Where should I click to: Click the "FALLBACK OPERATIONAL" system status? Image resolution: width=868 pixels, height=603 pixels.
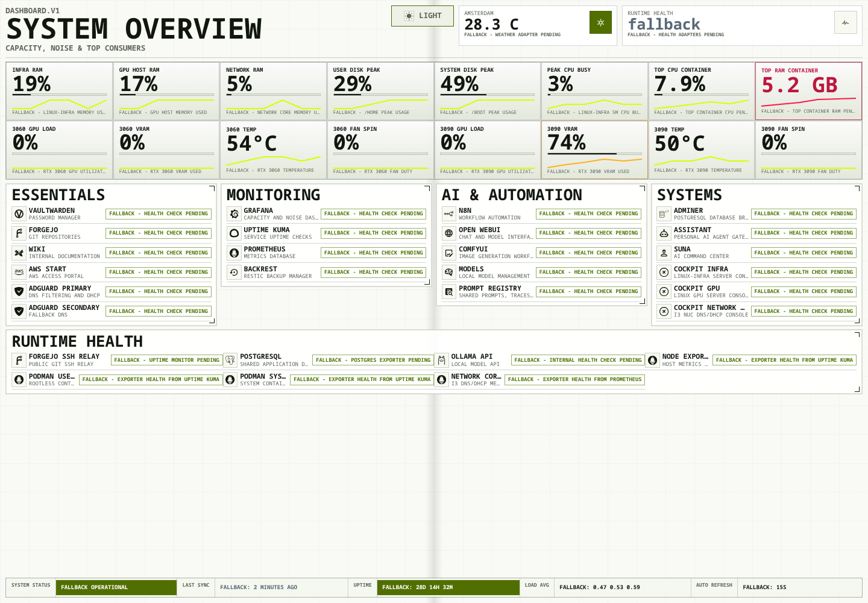click(116, 587)
